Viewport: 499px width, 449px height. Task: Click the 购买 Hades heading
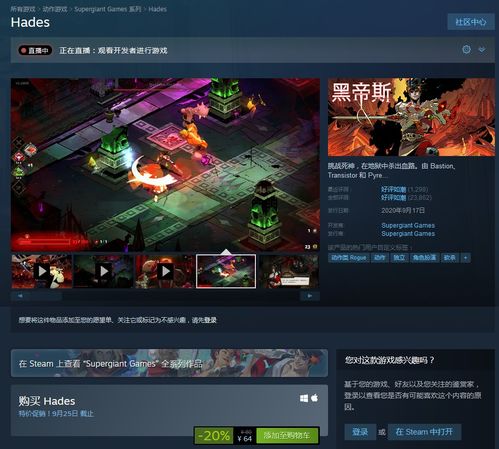[47, 401]
